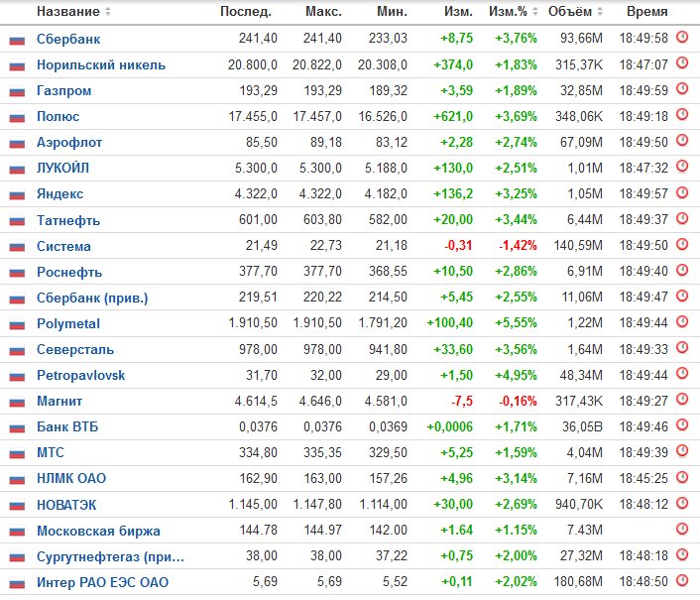
Task: Select Магнит change value -0,16%
Action: click(518, 401)
